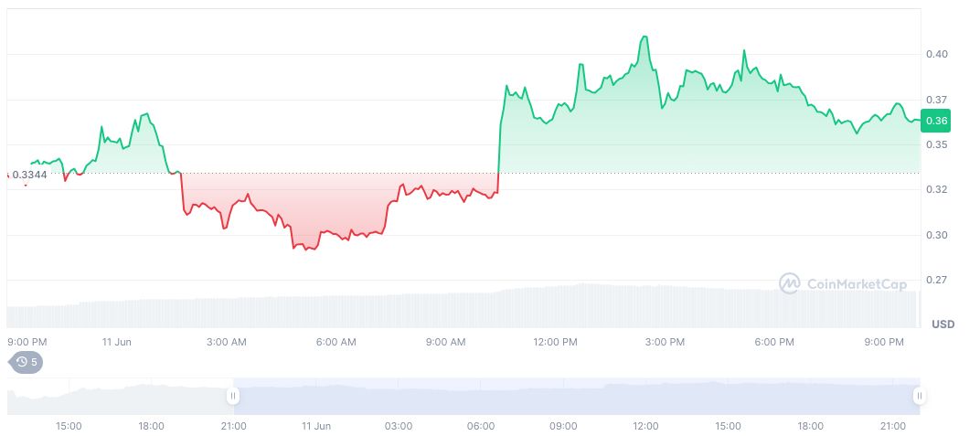This screenshot has width=980, height=436.
Task: Click the highlighted blue navigator selection area
Action: click(x=576, y=396)
